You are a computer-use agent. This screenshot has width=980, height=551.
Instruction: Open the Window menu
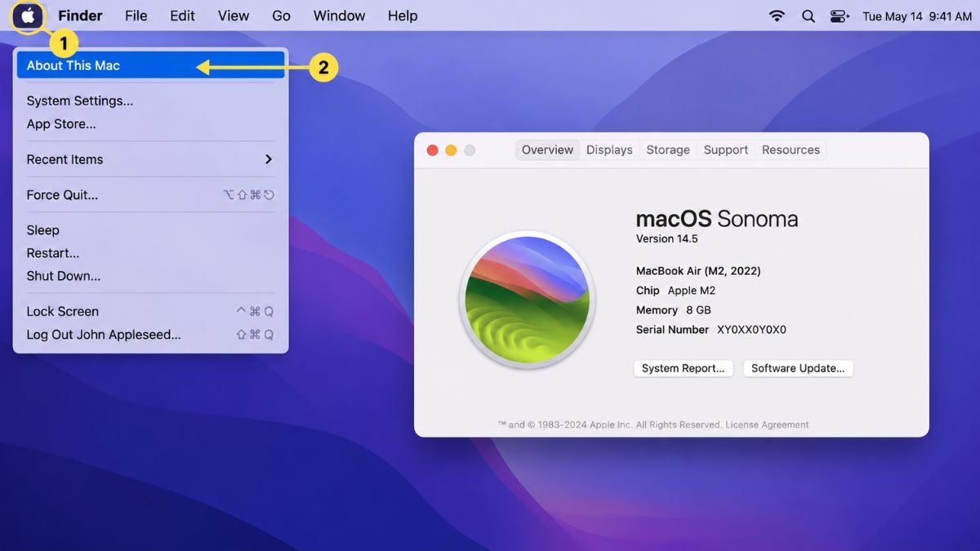click(339, 16)
